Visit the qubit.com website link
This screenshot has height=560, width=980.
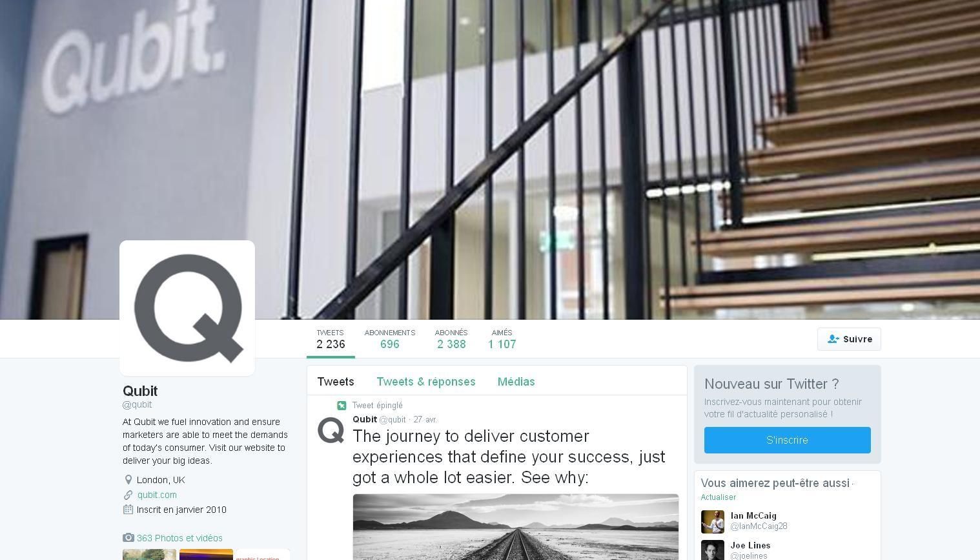click(x=157, y=495)
